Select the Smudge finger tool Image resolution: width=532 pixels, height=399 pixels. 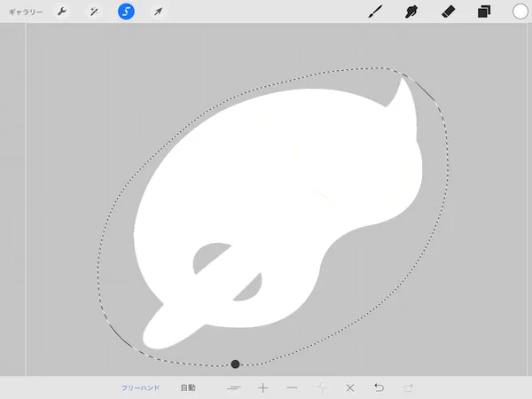pos(411,12)
